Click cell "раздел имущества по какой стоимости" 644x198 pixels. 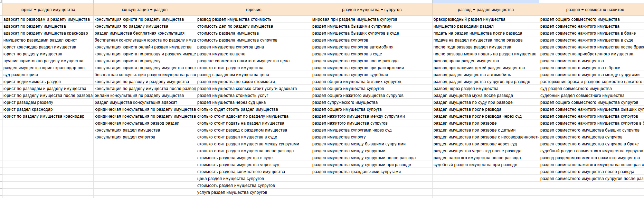(254, 82)
